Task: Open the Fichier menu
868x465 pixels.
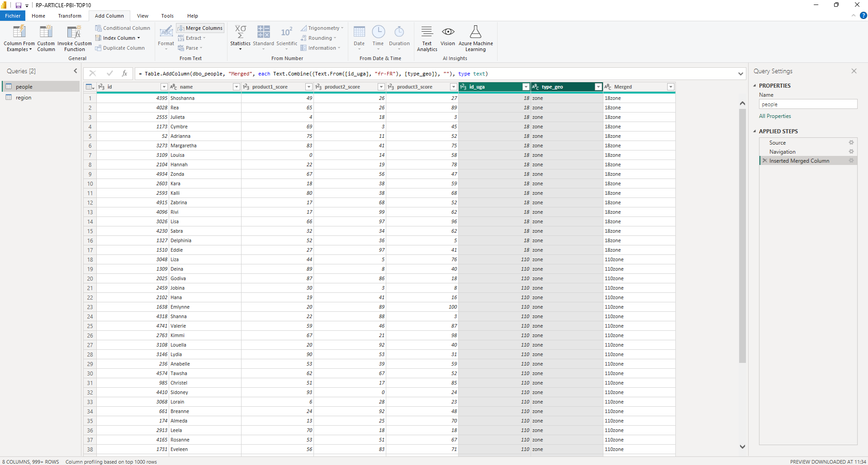Action: pos(13,16)
